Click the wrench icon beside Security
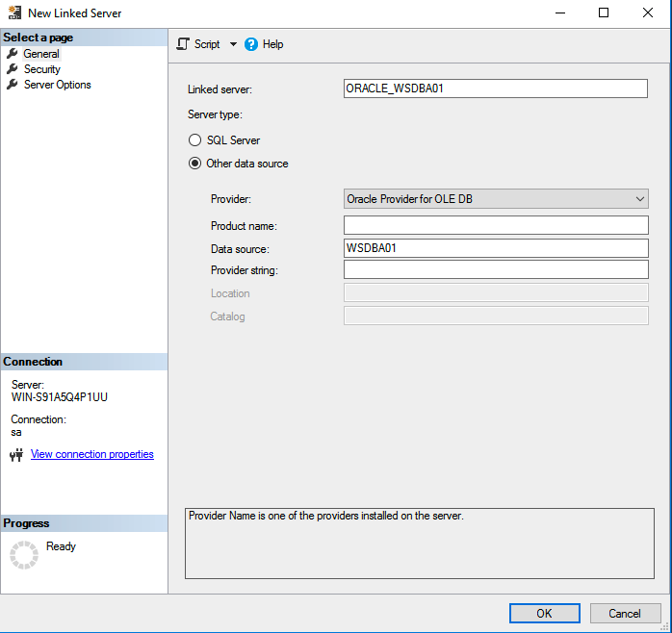Screen dimensions: 672x633 point(12,69)
